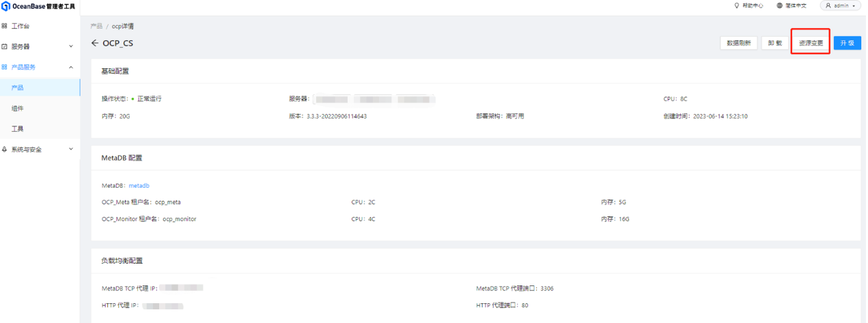Screen dimensions: 868x323
Task: Click the 卸载 button
Action: pyautogui.click(x=774, y=43)
